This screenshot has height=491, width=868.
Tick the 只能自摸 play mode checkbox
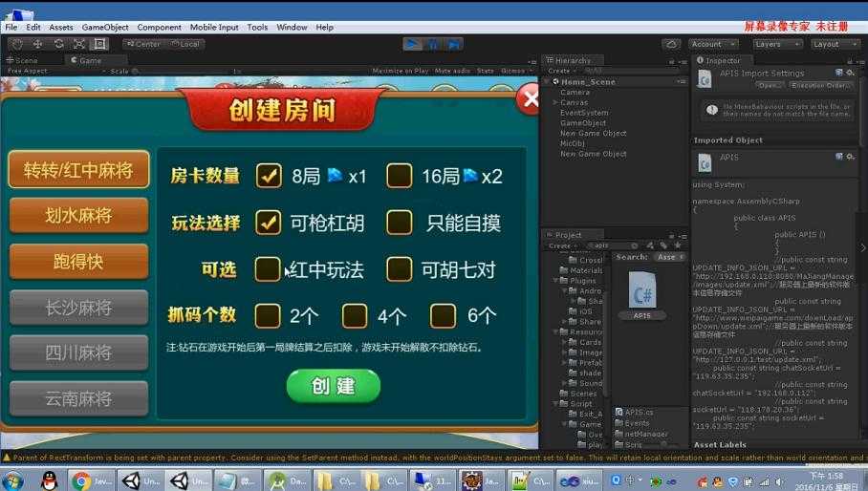point(400,223)
